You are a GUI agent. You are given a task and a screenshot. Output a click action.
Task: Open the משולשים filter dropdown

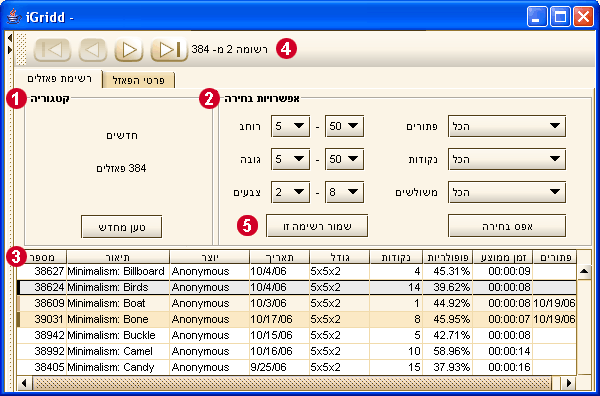(507, 192)
